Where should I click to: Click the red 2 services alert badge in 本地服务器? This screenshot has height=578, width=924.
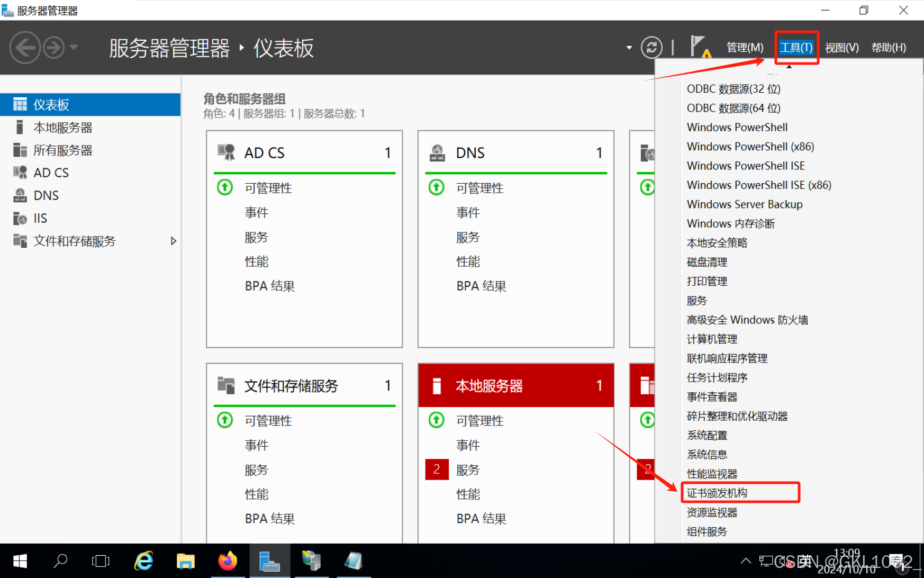click(x=437, y=469)
